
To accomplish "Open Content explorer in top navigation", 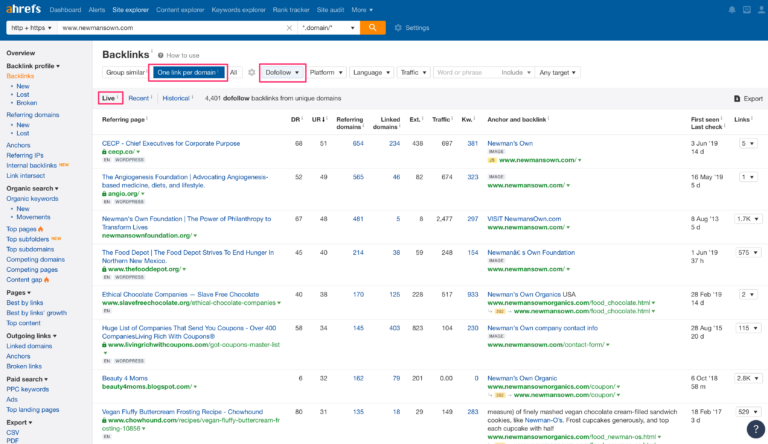I will click(180, 10).
